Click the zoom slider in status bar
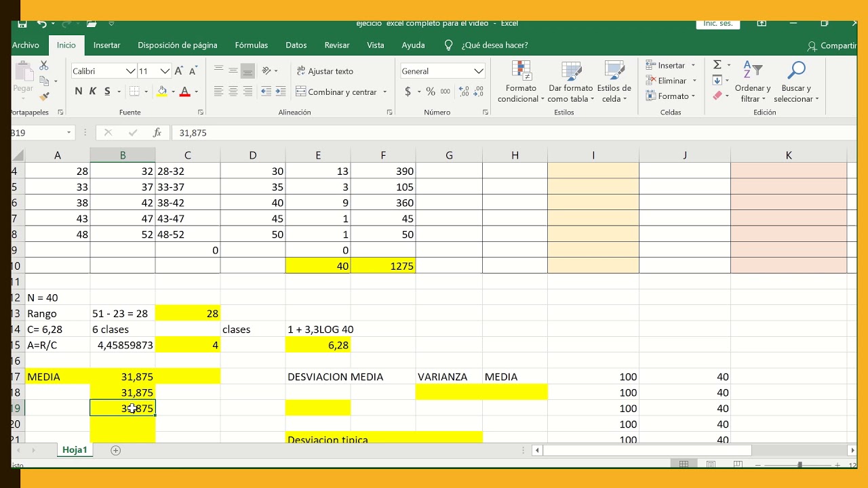Viewport: 868px width, 488px height. coord(800,464)
